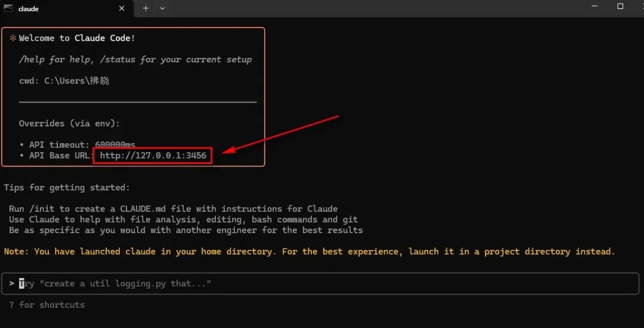Click the 'Run /init to create a CLAUDE.md' tip

(x=173, y=209)
